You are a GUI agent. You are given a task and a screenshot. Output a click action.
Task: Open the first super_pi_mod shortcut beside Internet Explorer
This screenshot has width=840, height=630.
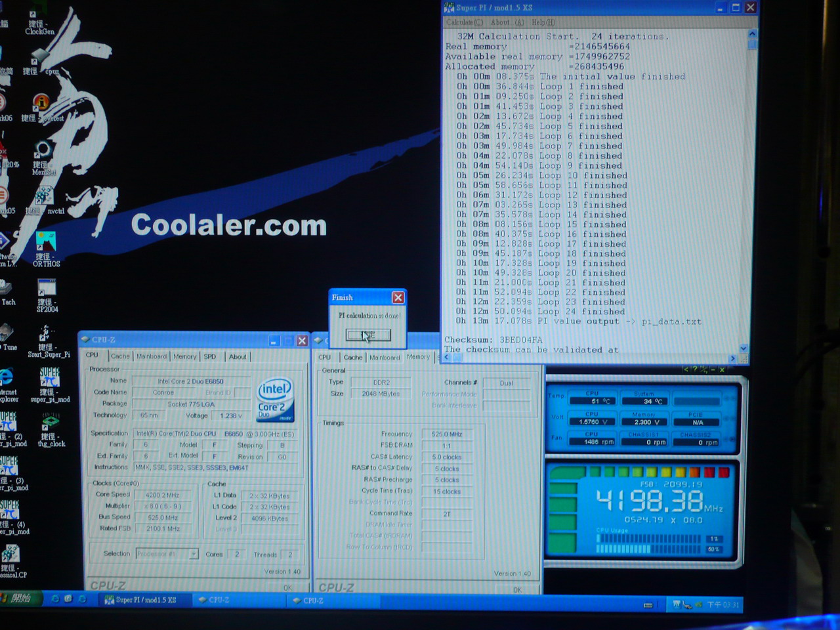(50, 385)
